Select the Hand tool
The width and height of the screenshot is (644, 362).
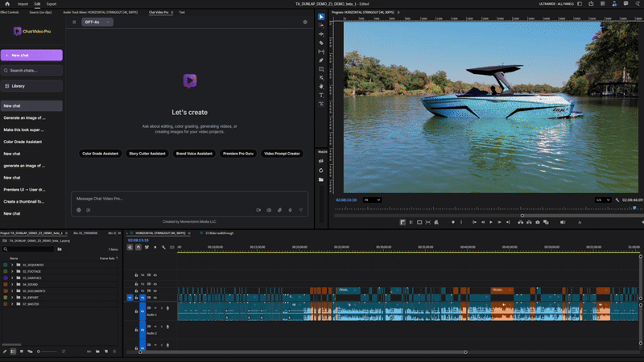[321, 87]
